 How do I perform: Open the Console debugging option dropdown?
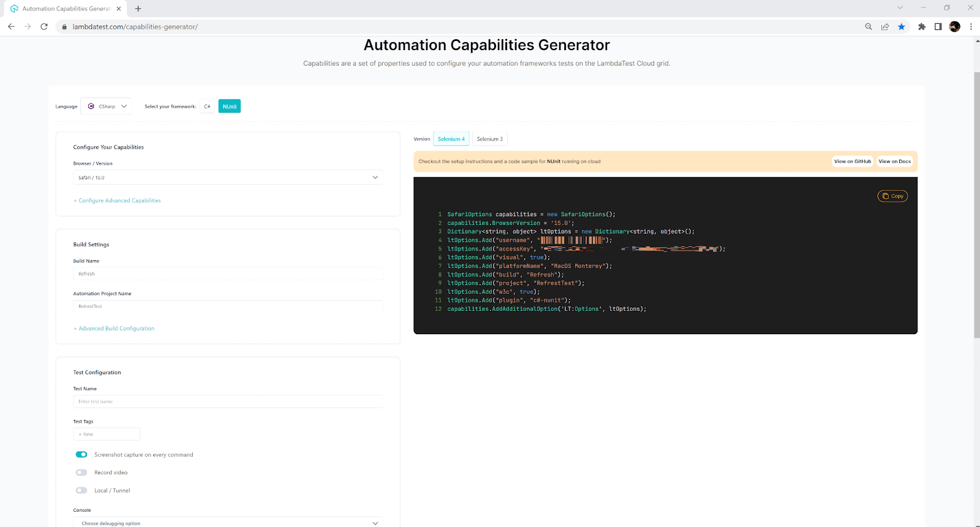(x=228, y=523)
